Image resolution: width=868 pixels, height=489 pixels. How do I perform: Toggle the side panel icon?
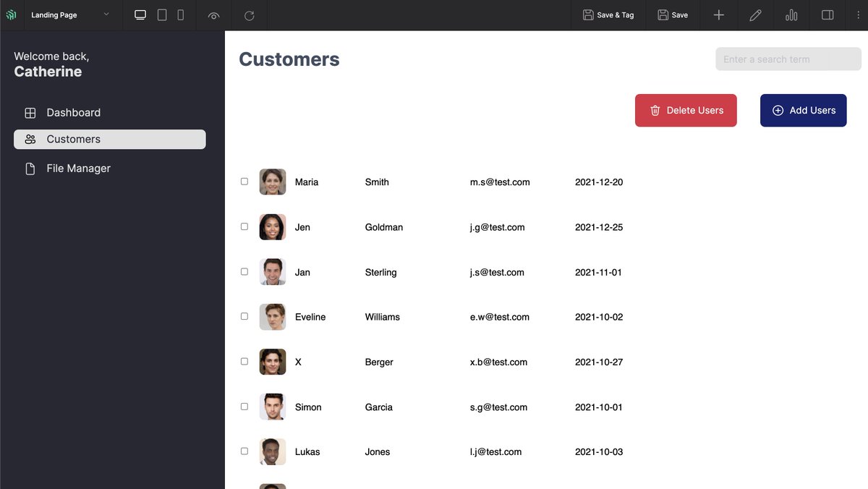(x=828, y=14)
